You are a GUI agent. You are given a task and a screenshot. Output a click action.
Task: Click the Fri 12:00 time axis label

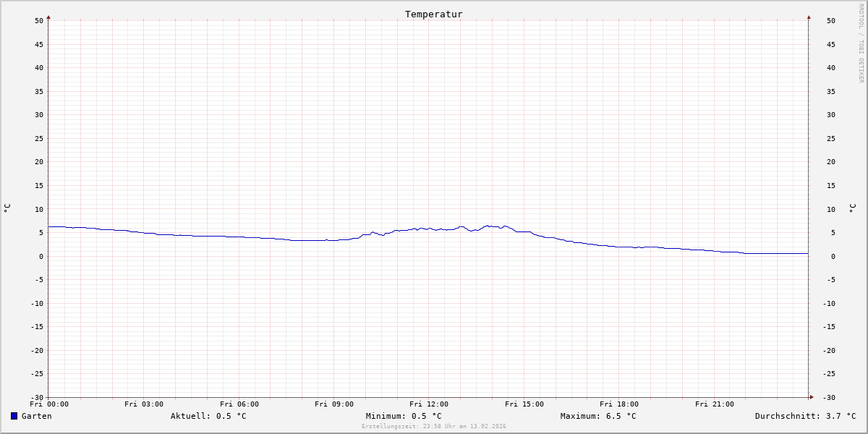click(429, 404)
